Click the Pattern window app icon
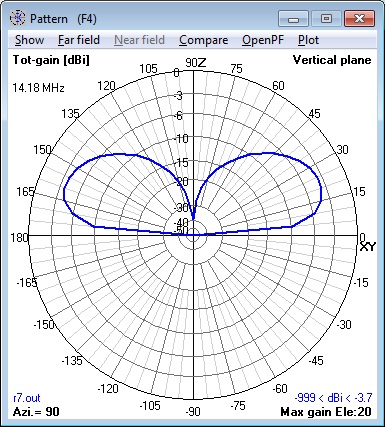This screenshot has height=427, width=385. (x=17, y=18)
